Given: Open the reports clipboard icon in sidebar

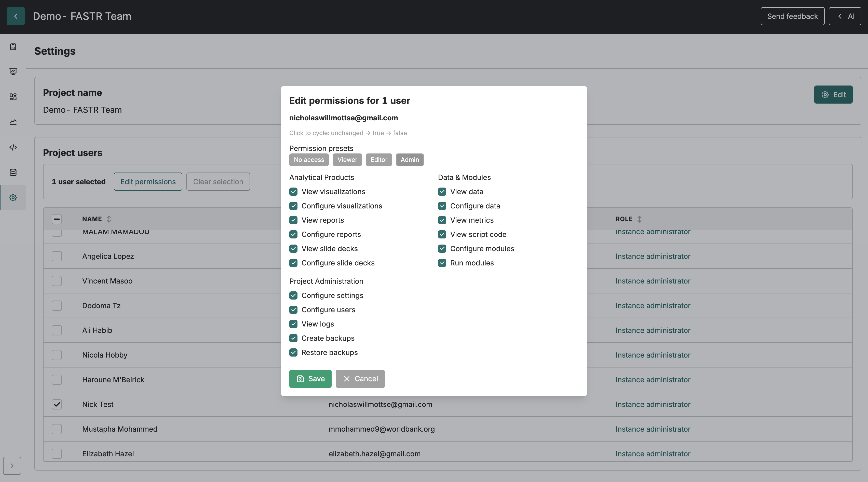Looking at the screenshot, I should click(x=13, y=47).
